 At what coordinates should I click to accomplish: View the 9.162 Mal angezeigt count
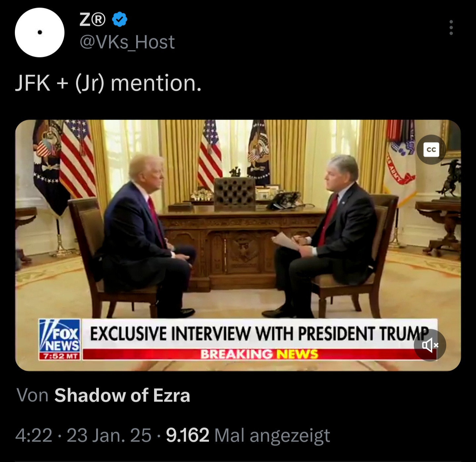(x=248, y=435)
